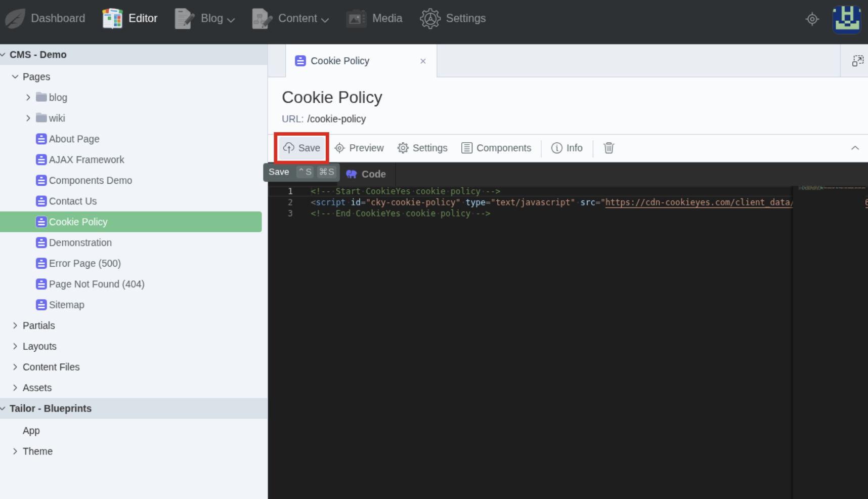
Task: Close the Cookie Policy tab
Action: pos(423,61)
